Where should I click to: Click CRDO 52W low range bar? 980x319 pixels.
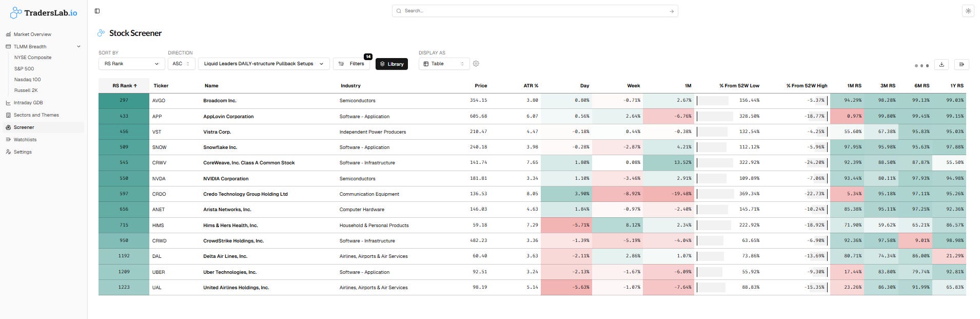coord(715,194)
